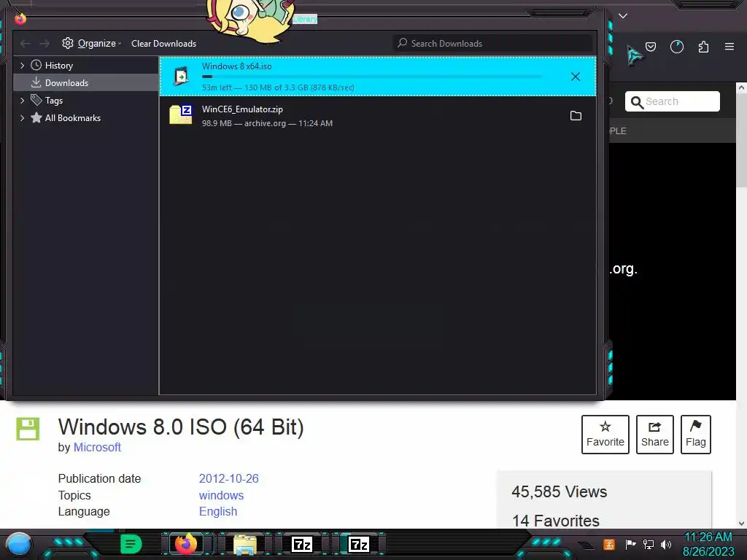Open the taskbar clock and date
The image size is (747, 560).
click(708, 544)
